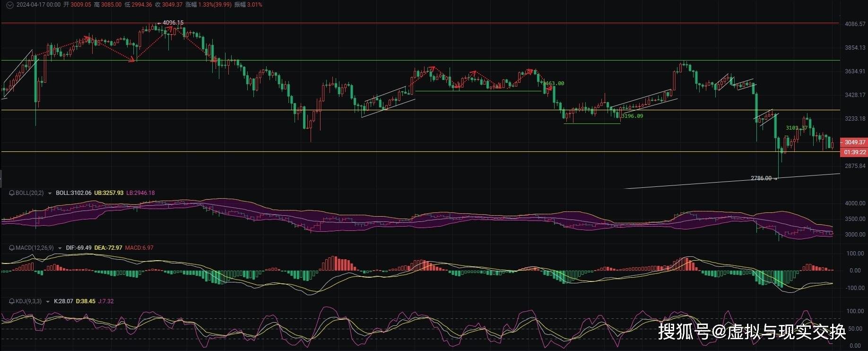Image resolution: width=868 pixels, height=351 pixels.
Task: Click the K:28.07 value
Action: point(64,301)
